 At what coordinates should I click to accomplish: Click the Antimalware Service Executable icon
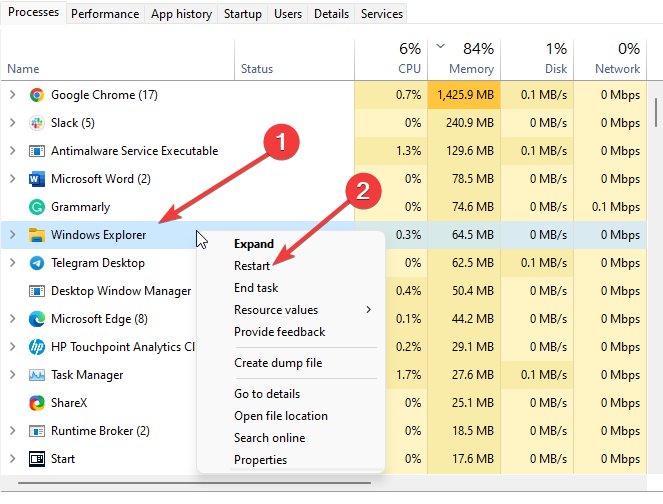tap(37, 151)
